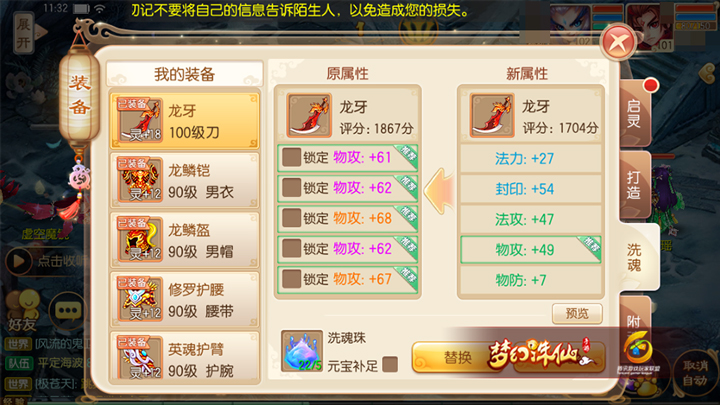Switch to the 打造 tab
This screenshot has height=405, width=720.
635,185
